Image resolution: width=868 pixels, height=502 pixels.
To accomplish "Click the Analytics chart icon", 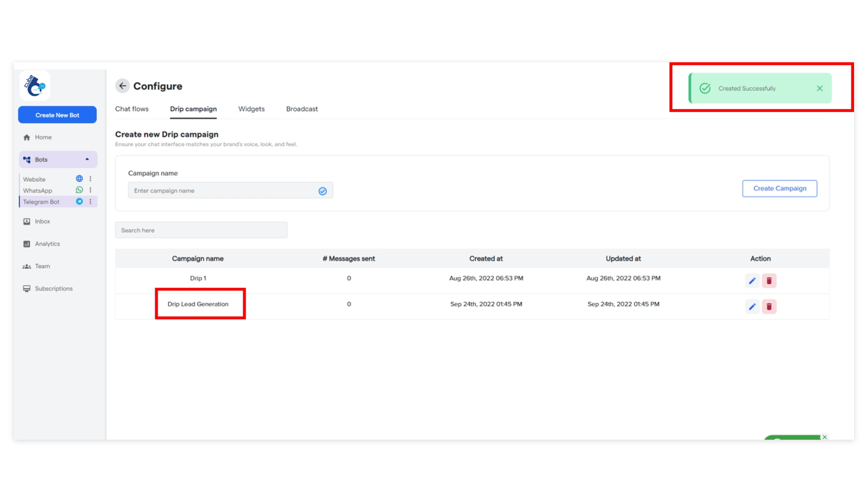I will tap(27, 244).
